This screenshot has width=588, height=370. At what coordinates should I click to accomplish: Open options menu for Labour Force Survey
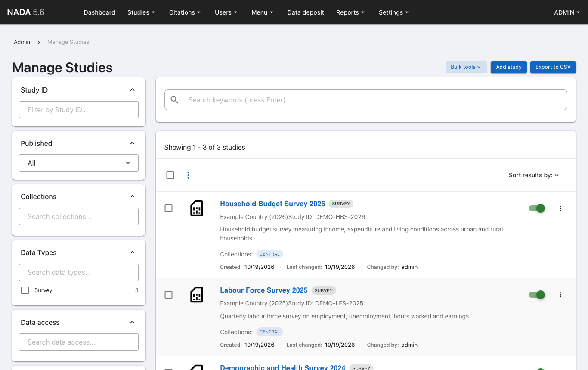click(560, 295)
